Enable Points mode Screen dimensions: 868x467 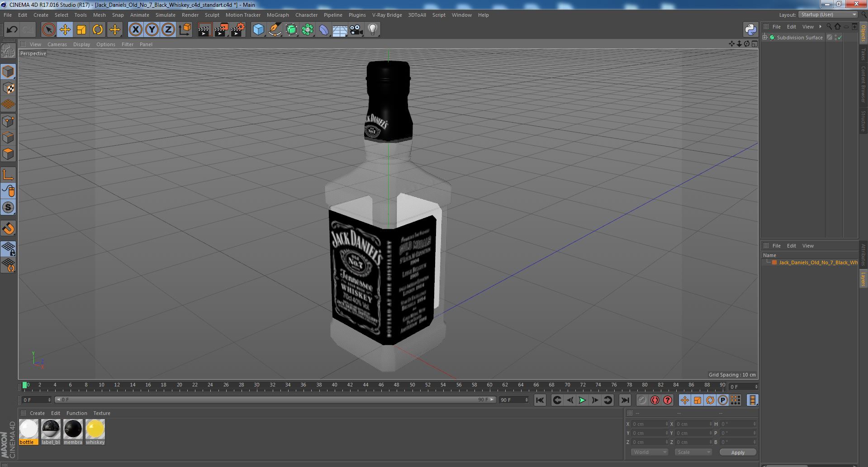pyautogui.click(x=8, y=121)
